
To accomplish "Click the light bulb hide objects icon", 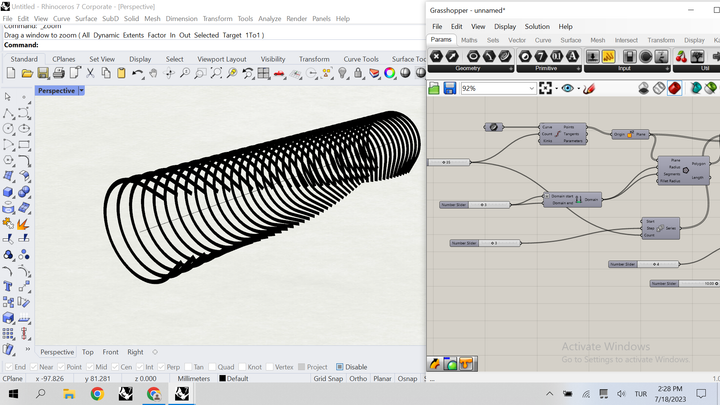I will click(343, 73).
